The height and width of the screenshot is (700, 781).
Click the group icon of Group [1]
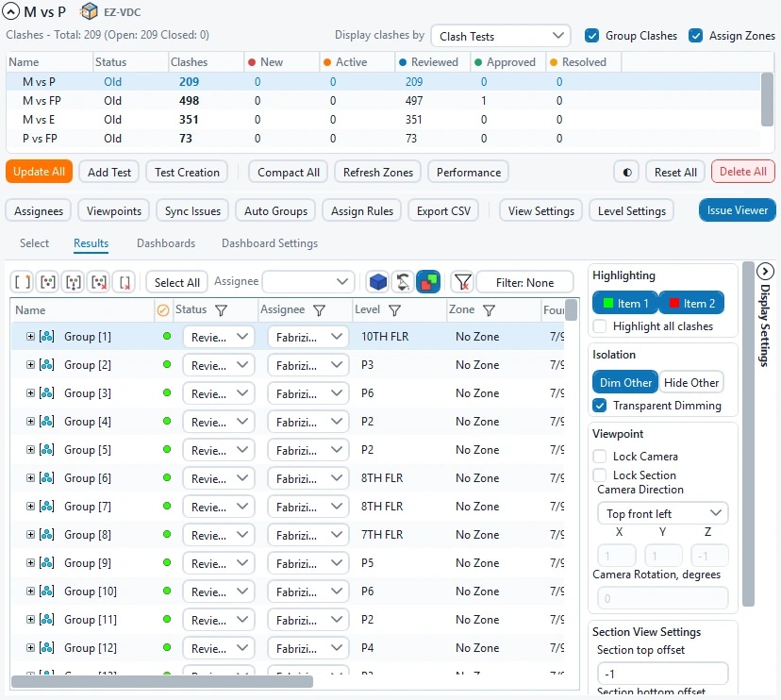tap(47, 336)
